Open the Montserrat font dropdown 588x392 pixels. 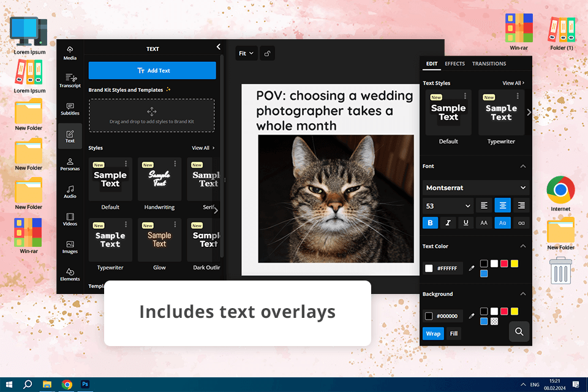point(476,187)
